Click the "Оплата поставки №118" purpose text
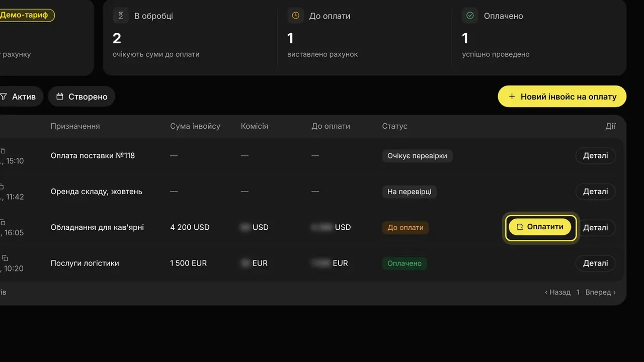Screen dimensions: 644x362 [93, 155]
